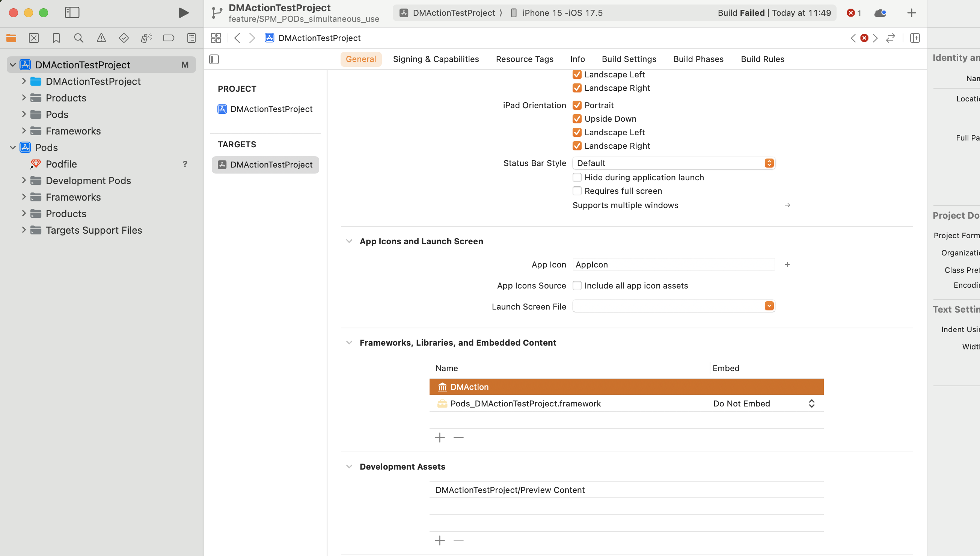
Task: Click the arrow beside Supports multiple windows
Action: click(x=787, y=205)
